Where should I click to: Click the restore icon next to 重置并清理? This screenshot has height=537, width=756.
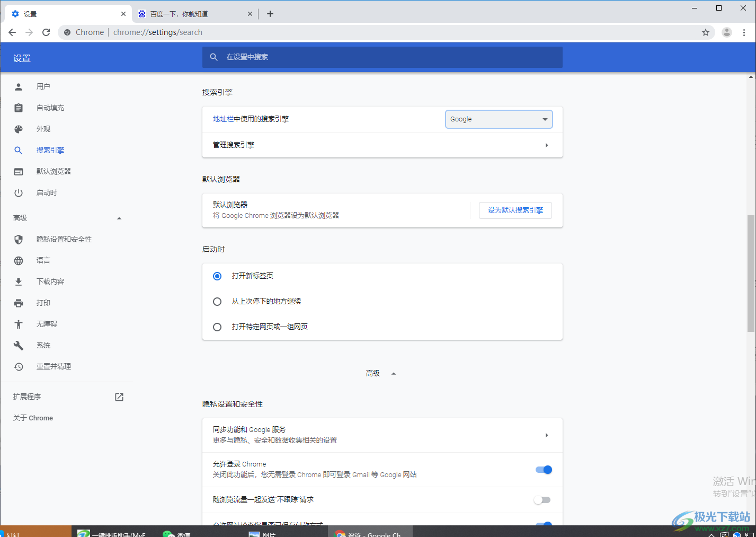click(19, 366)
